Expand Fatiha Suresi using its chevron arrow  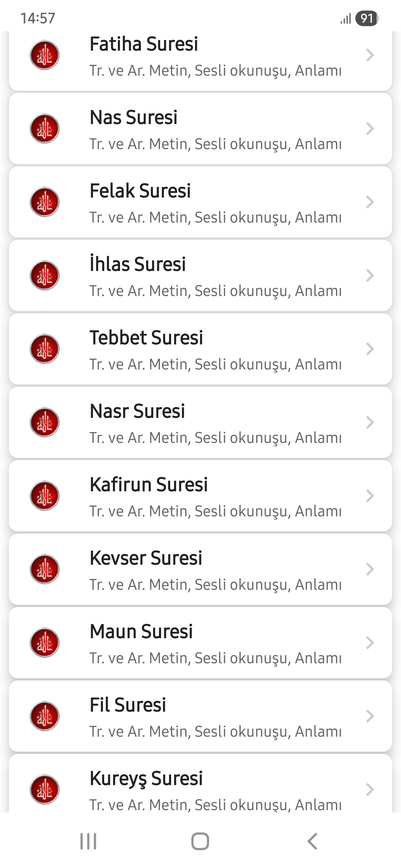(370, 55)
